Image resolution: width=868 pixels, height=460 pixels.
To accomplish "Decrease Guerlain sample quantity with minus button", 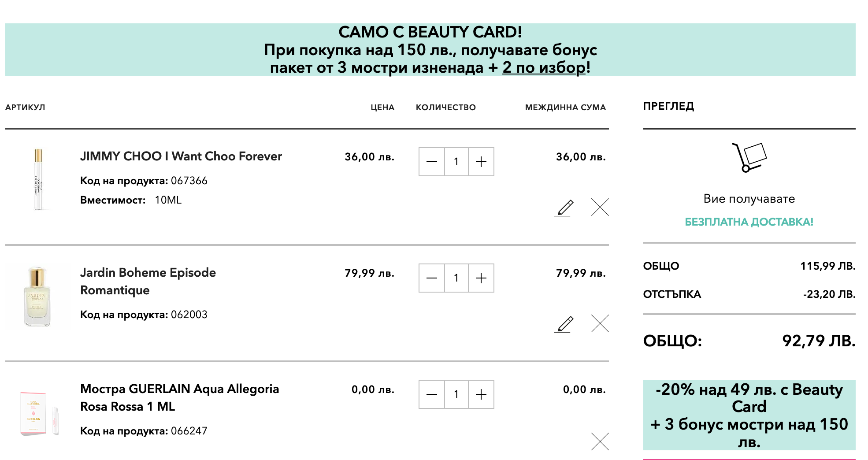I will 432,394.
